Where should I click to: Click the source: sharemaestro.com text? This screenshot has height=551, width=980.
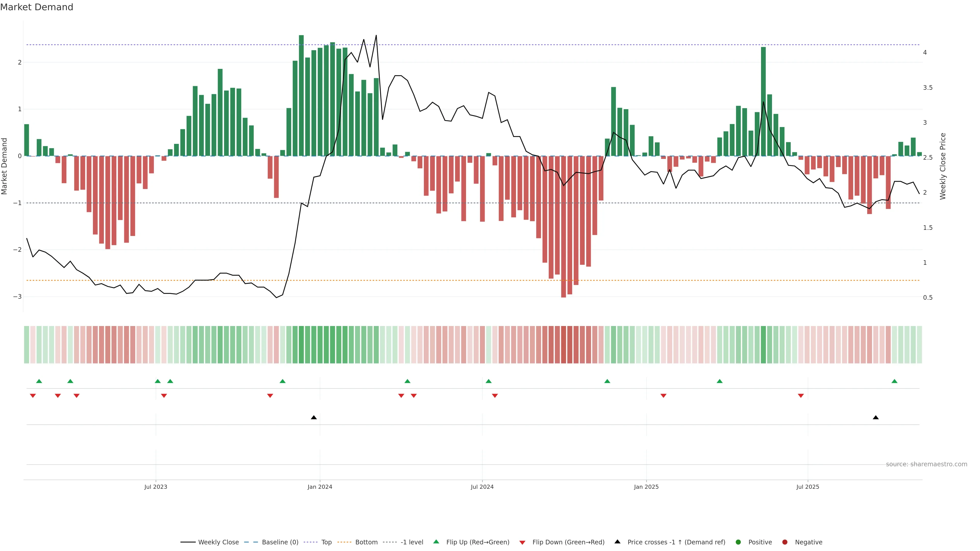(x=926, y=464)
